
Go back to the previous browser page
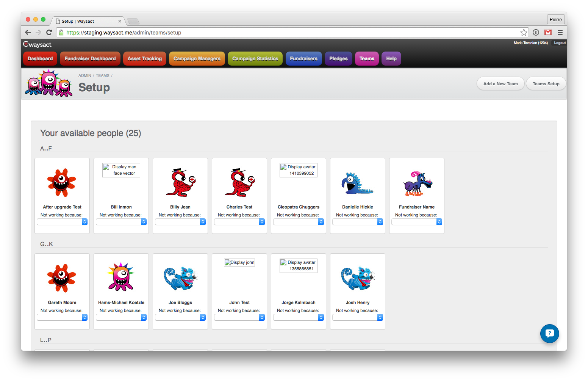coord(28,33)
